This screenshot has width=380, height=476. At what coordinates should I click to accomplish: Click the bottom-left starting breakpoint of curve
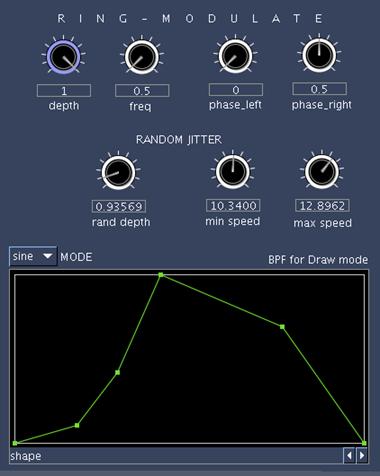[15, 443]
